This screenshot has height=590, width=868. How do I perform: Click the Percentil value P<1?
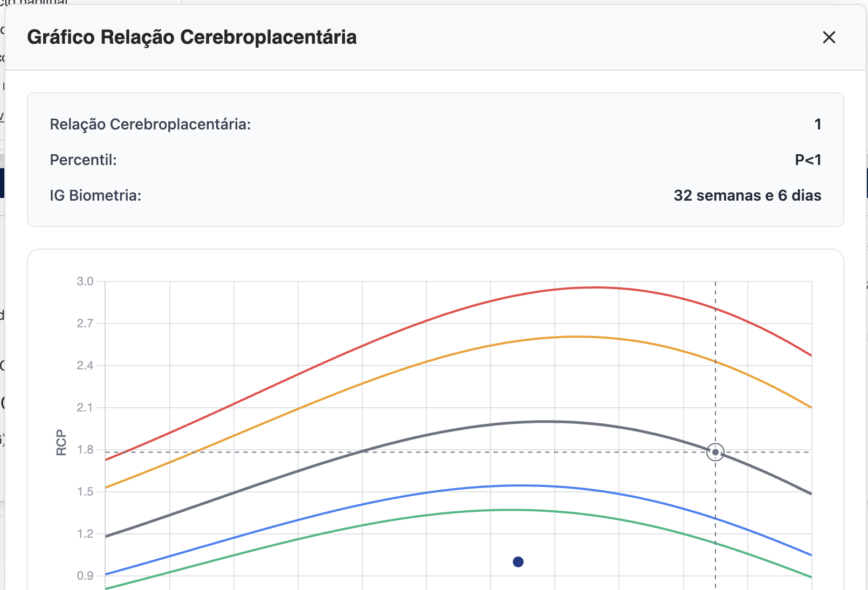coord(808,160)
